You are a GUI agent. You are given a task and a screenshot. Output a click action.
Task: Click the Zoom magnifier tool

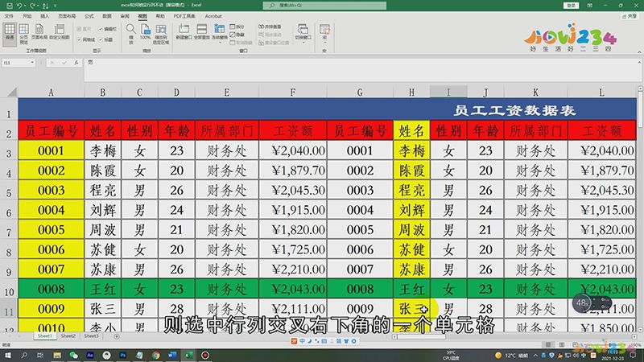tap(130, 33)
